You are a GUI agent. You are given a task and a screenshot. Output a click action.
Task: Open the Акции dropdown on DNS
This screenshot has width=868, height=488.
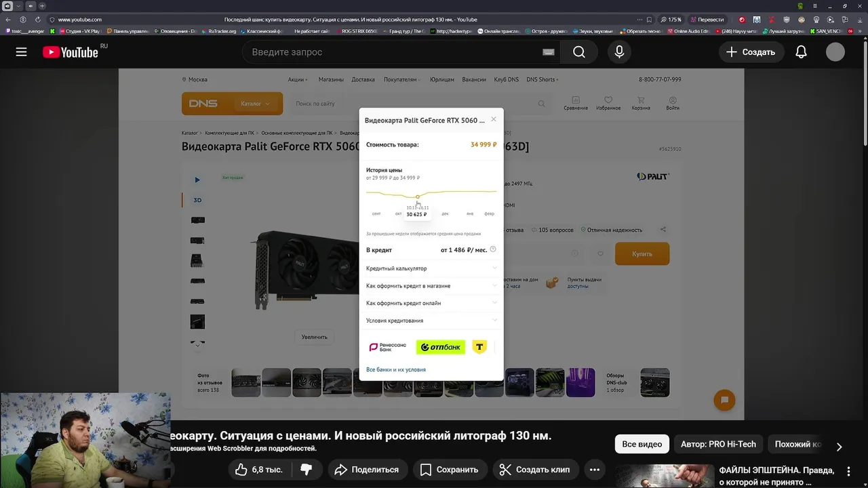(x=298, y=79)
